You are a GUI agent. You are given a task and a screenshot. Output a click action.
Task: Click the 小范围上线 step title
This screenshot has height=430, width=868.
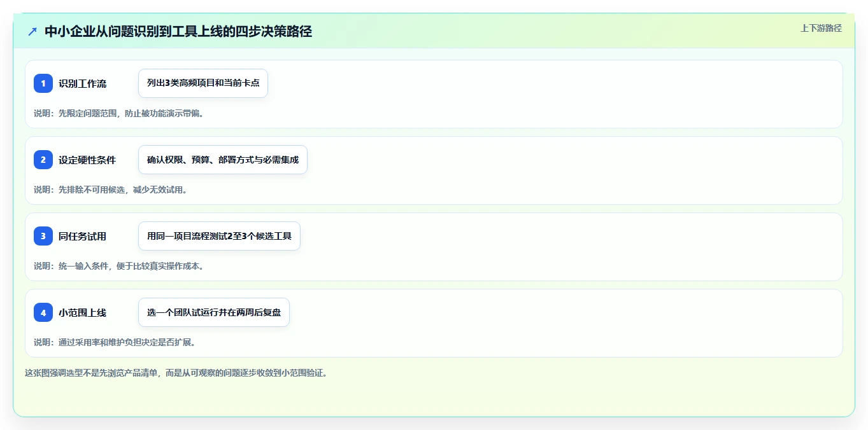click(83, 312)
